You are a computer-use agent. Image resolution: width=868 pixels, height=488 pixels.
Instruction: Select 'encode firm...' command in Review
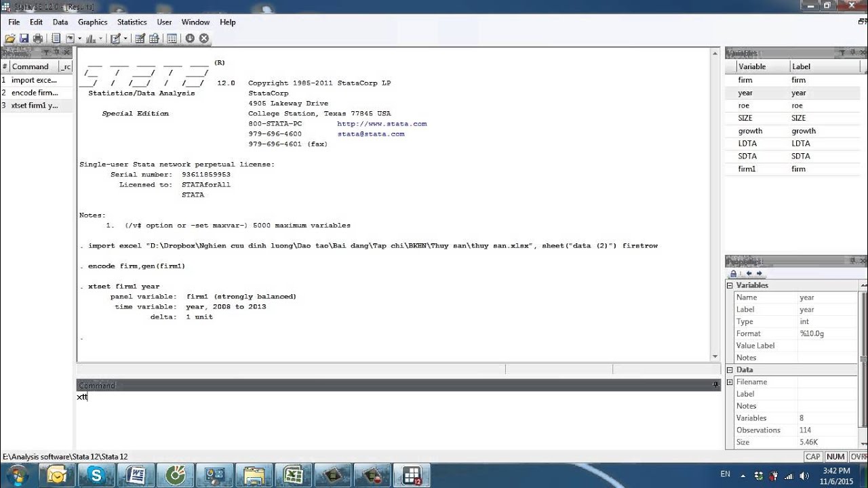[37, 93]
